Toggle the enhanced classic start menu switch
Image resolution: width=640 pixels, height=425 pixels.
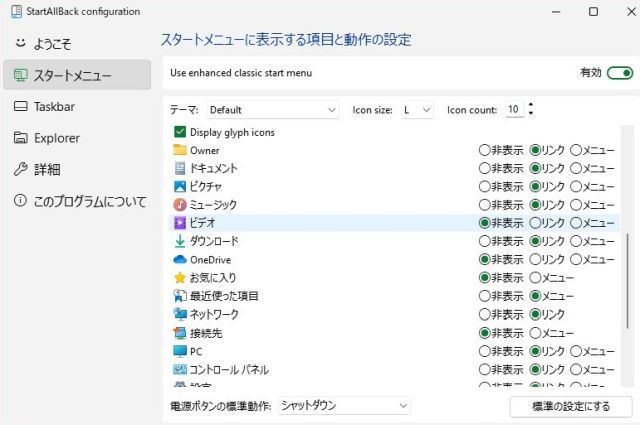pos(620,73)
